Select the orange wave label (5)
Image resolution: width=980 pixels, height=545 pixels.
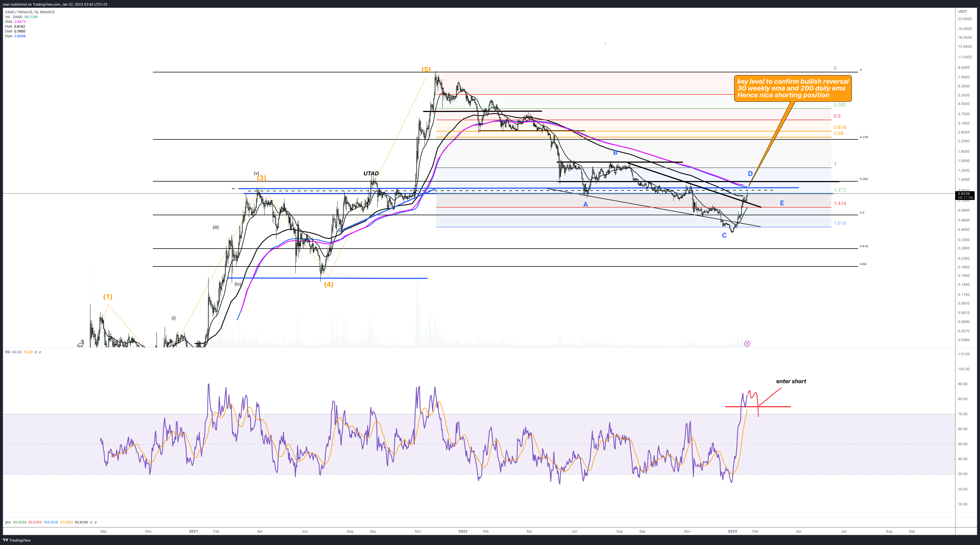click(x=426, y=69)
